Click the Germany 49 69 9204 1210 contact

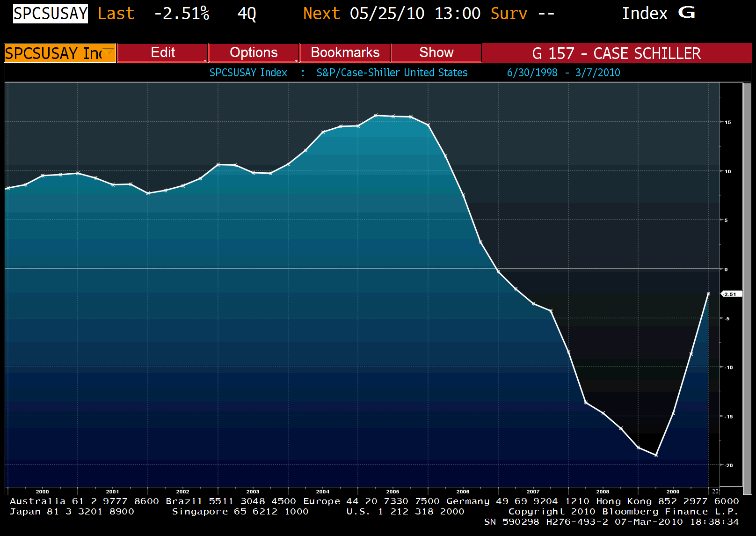click(518, 501)
